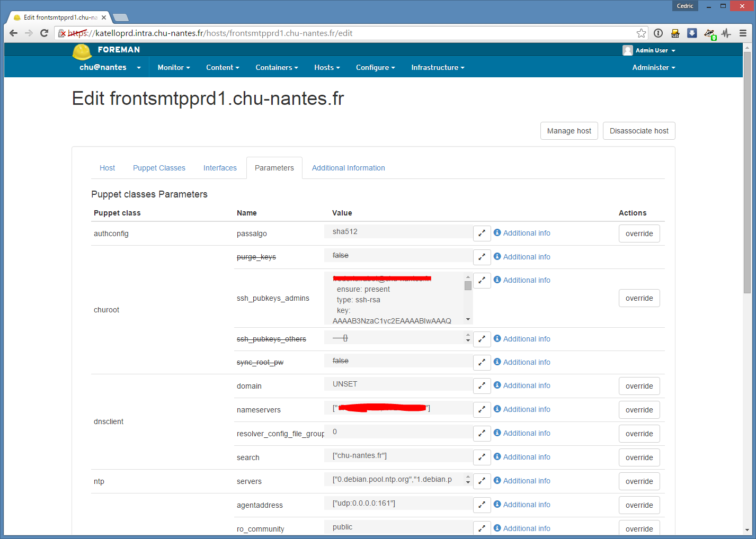Image resolution: width=756 pixels, height=539 pixels.
Task: Expand the Hosts navigation menu
Action: pos(326,68)
